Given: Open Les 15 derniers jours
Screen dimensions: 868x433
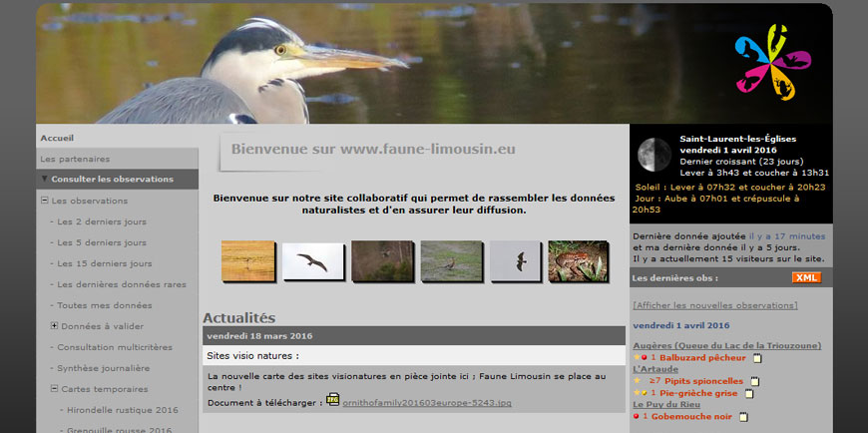Looking at the screenshot, I should click(x=104, y=263).
